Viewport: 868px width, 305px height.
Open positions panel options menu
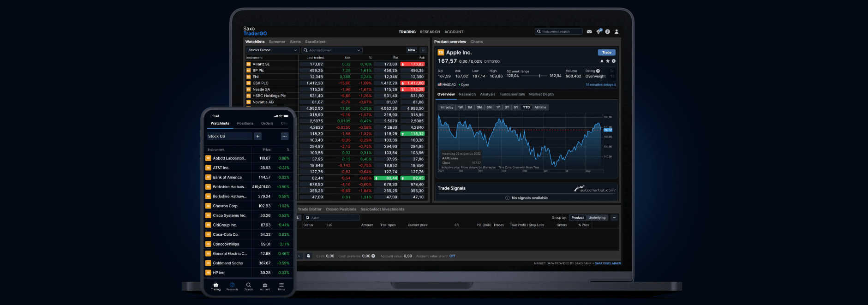(x=614, y=218)
